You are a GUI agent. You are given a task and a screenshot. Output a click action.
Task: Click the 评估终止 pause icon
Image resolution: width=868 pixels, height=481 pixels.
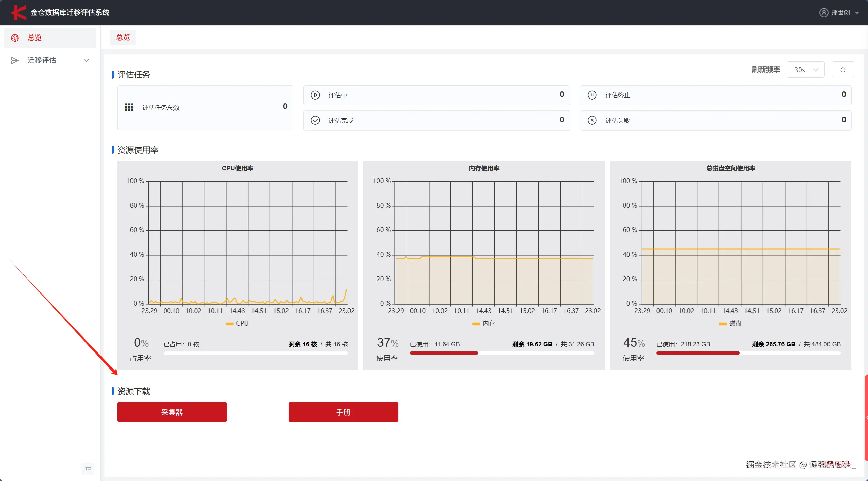tap(592, 95)
